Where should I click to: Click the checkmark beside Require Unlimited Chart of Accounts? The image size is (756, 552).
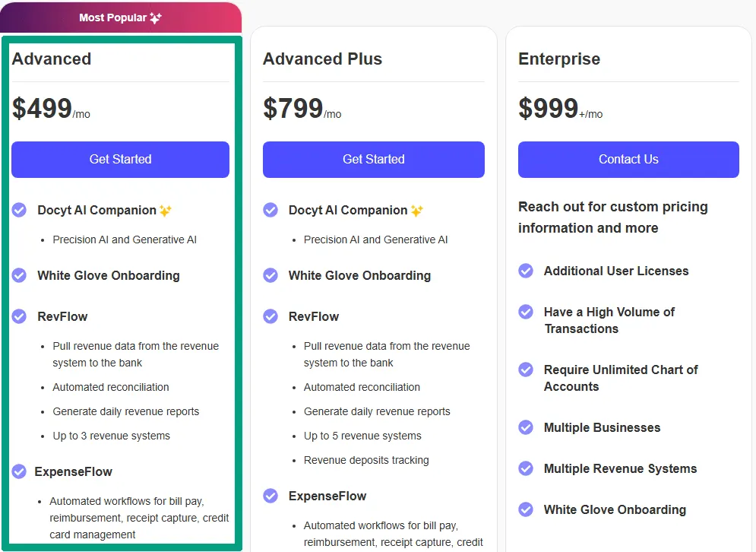pos(526,370)
